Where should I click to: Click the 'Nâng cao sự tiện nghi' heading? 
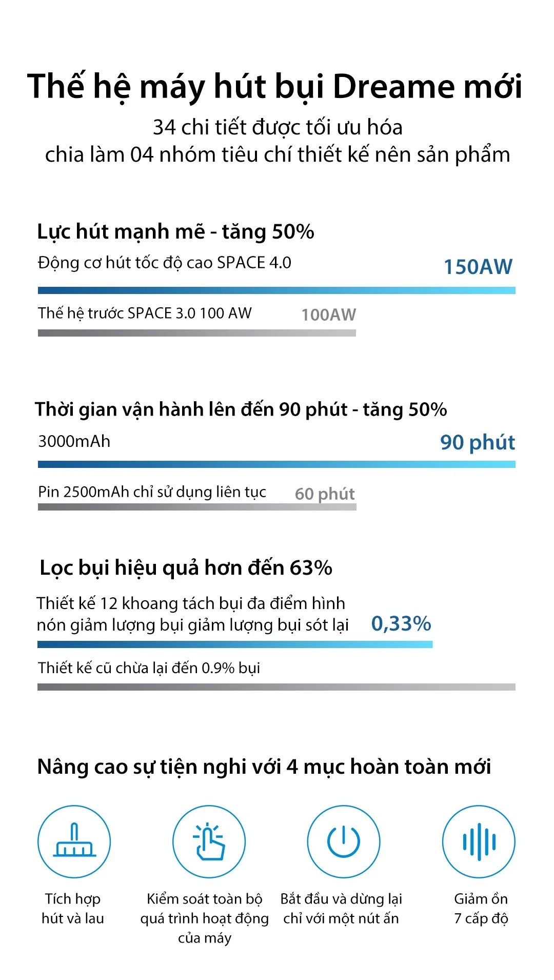pos(264,767)
